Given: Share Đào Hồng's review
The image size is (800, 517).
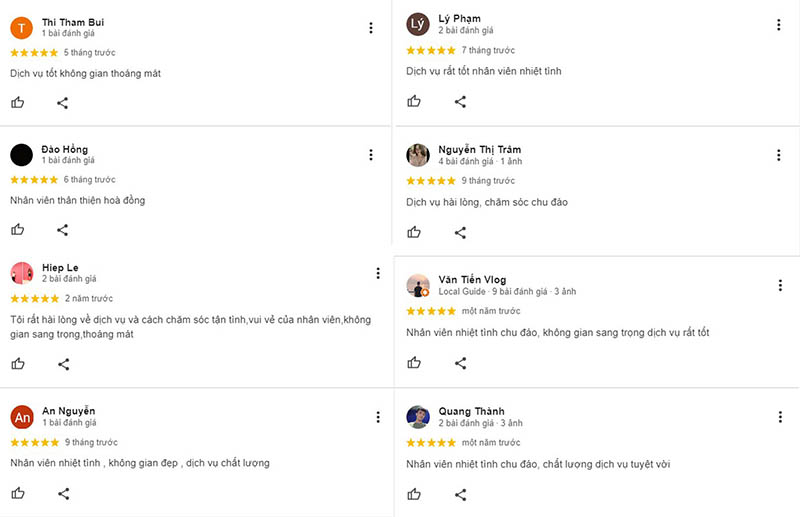Looking at the screenshot, I should tap(62, 230).
